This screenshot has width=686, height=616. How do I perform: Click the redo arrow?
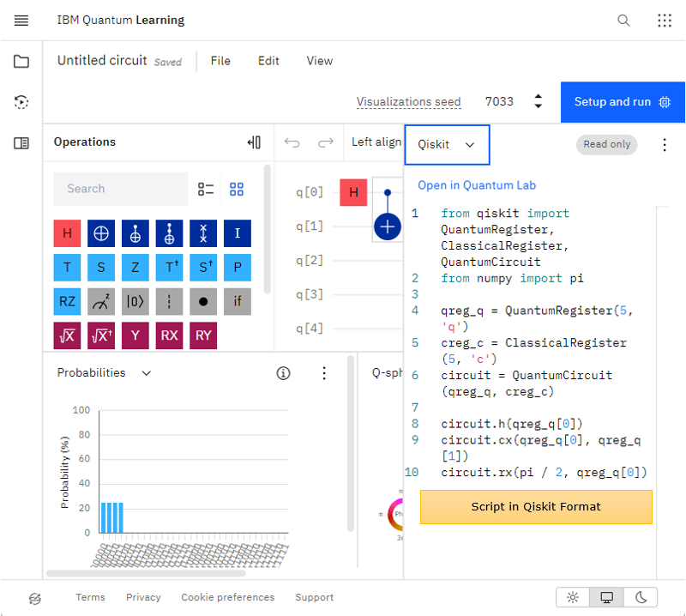pos(326,142)
